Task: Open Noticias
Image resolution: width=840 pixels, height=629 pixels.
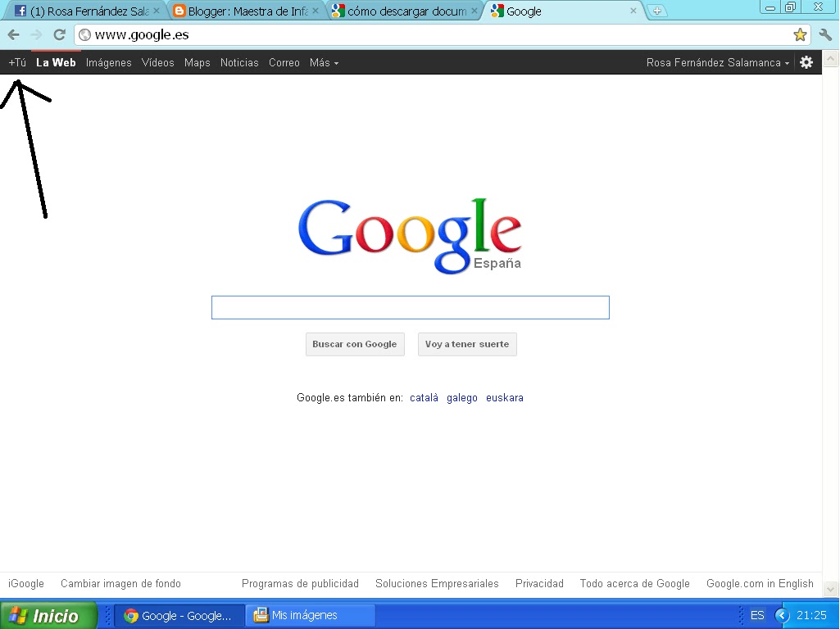Action: point(239,62)
